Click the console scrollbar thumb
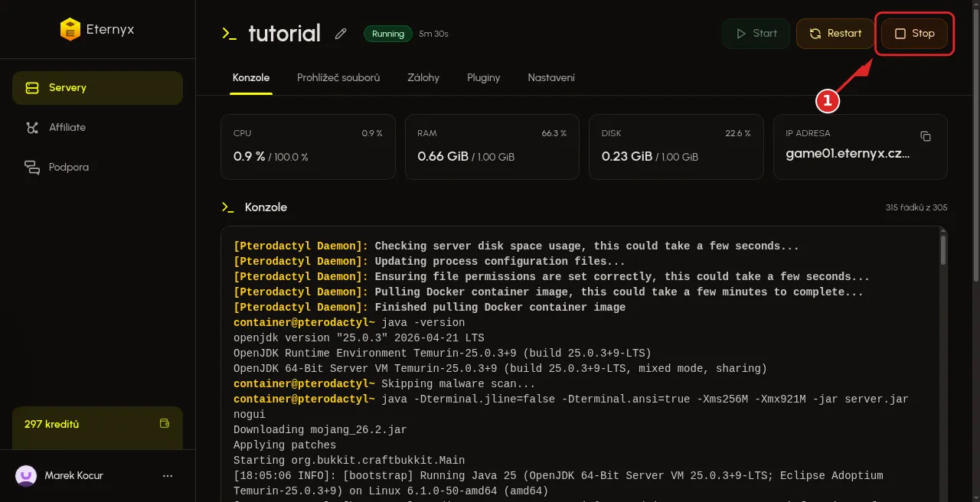 (x=943, y=249)
